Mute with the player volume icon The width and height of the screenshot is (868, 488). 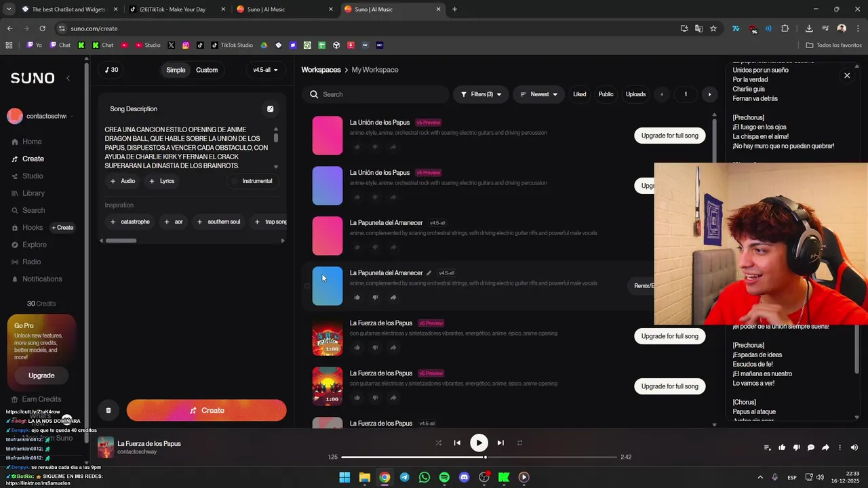click(854, 447)
